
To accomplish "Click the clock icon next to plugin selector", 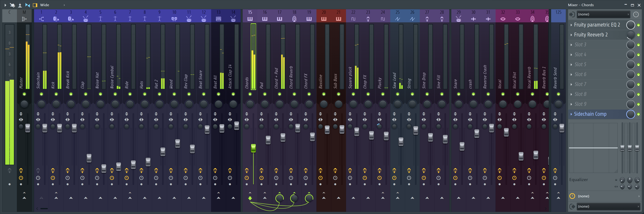I will coord(636,14).
